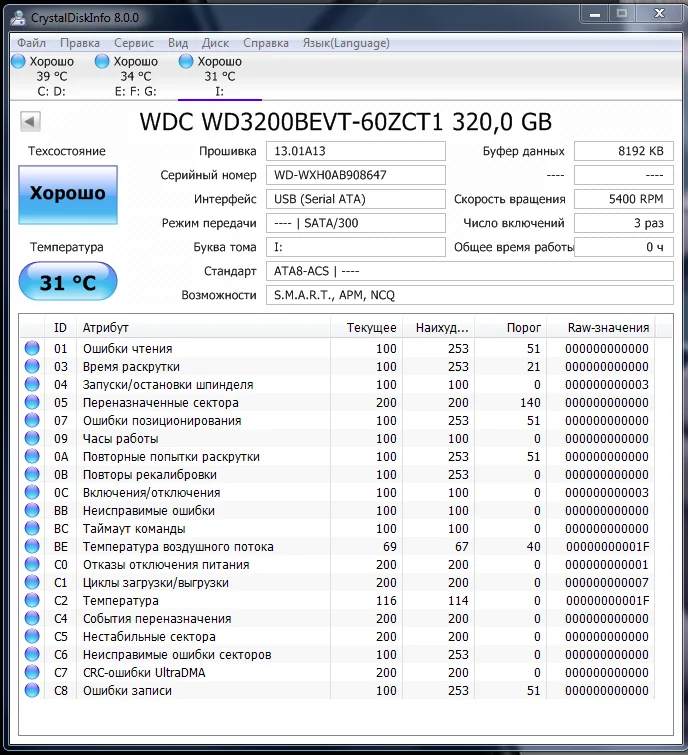
Task: Click the Текущее column header
Action: click(366, 328)
